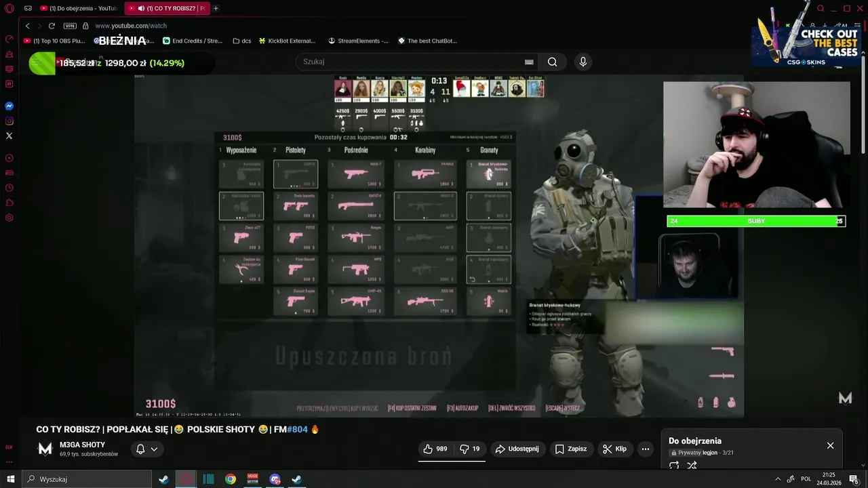View site info via padlock icon

pos(85,26)
